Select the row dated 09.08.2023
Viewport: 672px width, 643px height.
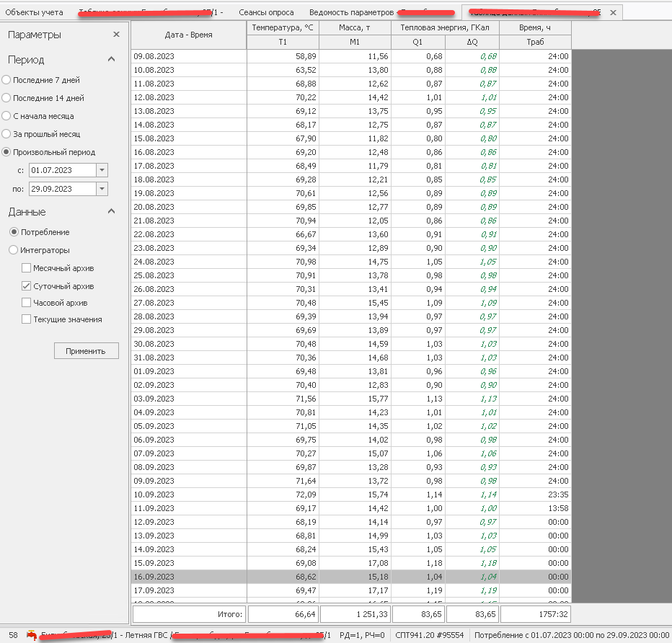pos(351,56)
